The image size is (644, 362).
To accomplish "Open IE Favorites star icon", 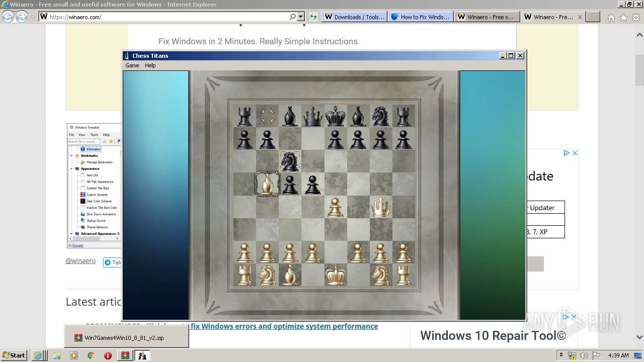I will tap(623, 17).
